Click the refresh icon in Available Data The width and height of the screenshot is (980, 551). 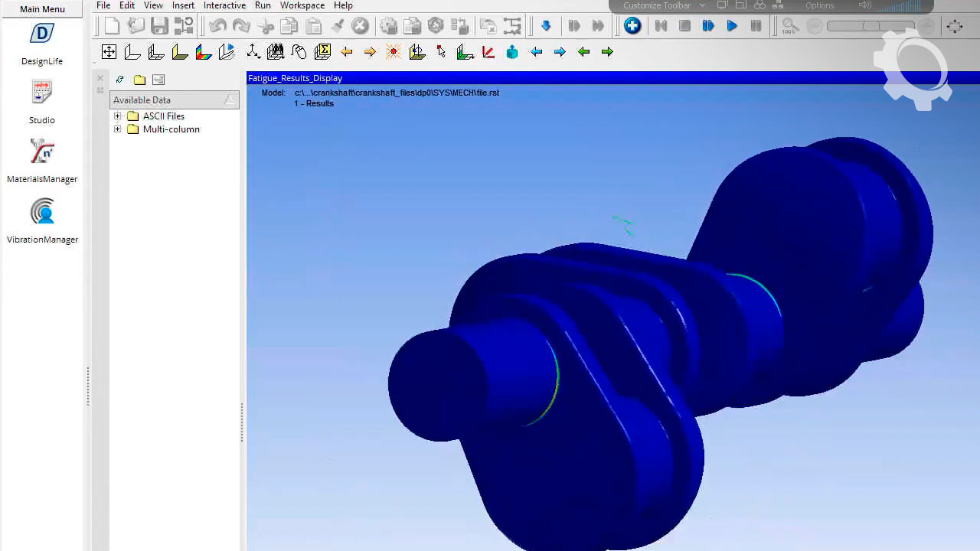point(120,80)
